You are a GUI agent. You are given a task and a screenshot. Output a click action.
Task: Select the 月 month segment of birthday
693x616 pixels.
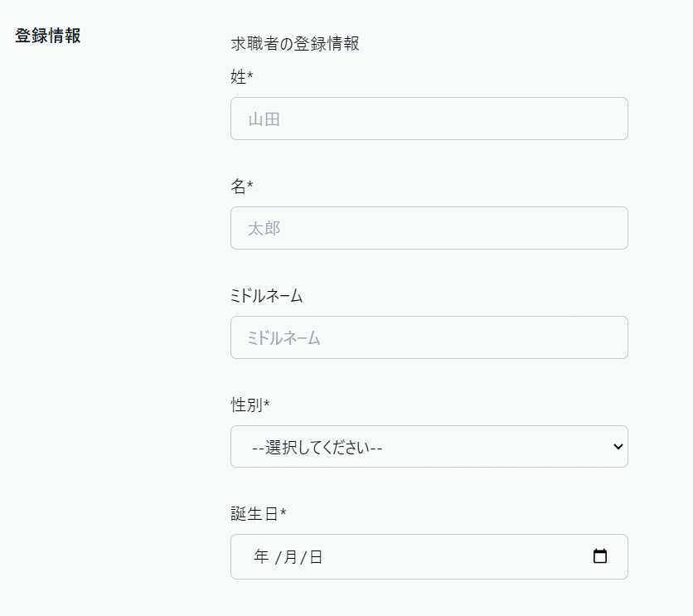(x=290, y=557)
